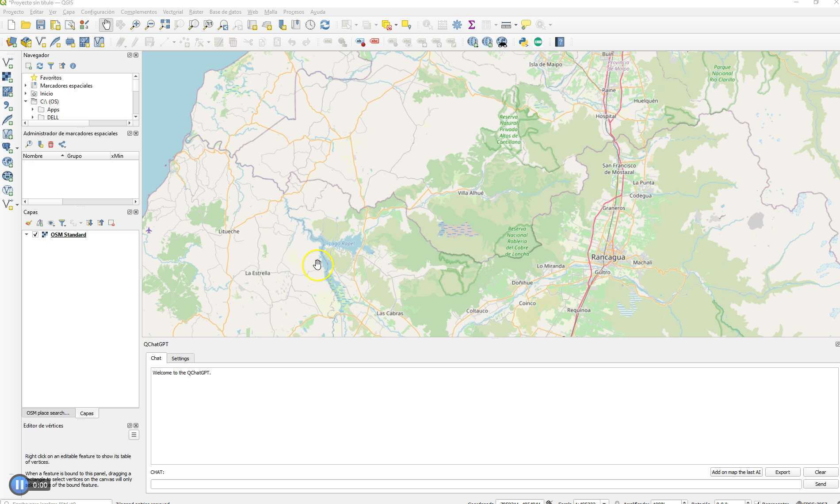Click the Add on map the last AI button

click(736, 472)
